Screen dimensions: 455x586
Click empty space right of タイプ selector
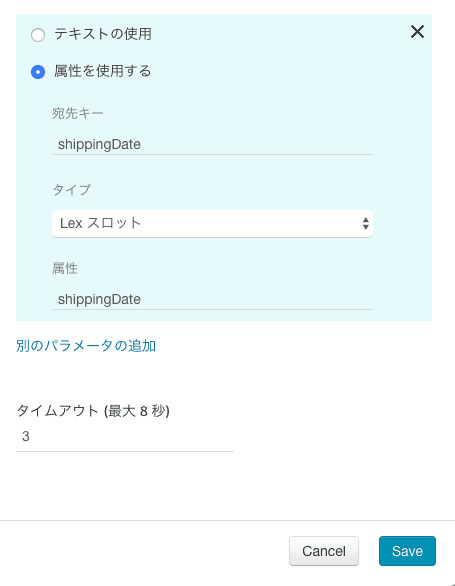pyautogui.click(x=402, y=223)
